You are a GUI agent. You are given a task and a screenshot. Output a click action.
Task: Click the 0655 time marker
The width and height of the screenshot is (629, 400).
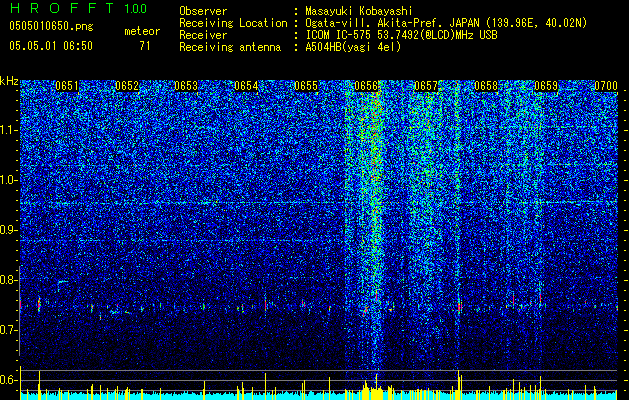(306, 86)
